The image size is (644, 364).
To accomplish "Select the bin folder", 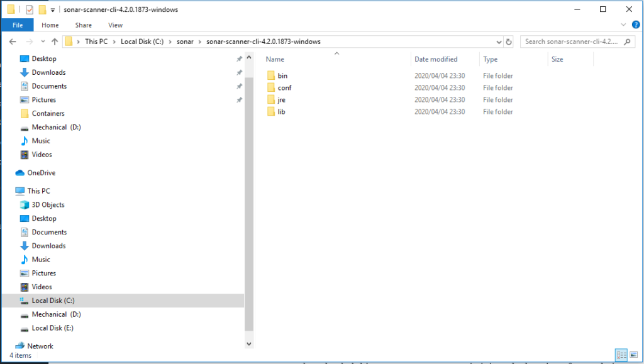I will pyautogui.click(x=282, y=75).
